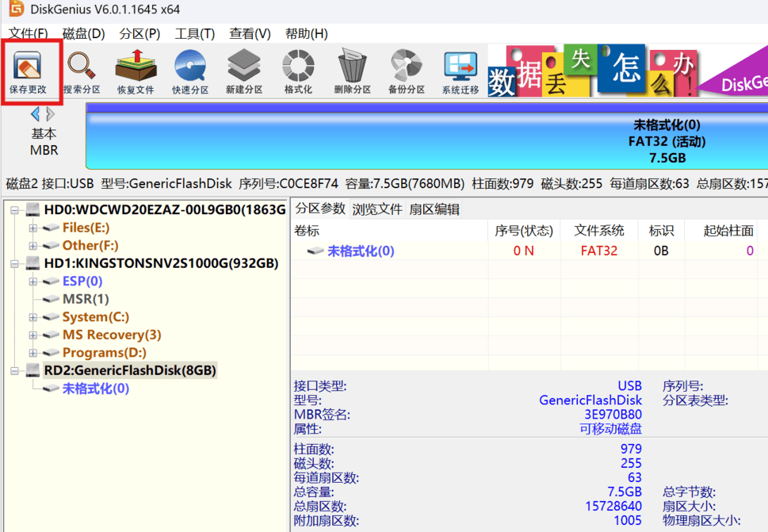Click the 序号(状态) column header

pyautogui.click(x=524, y=230)
